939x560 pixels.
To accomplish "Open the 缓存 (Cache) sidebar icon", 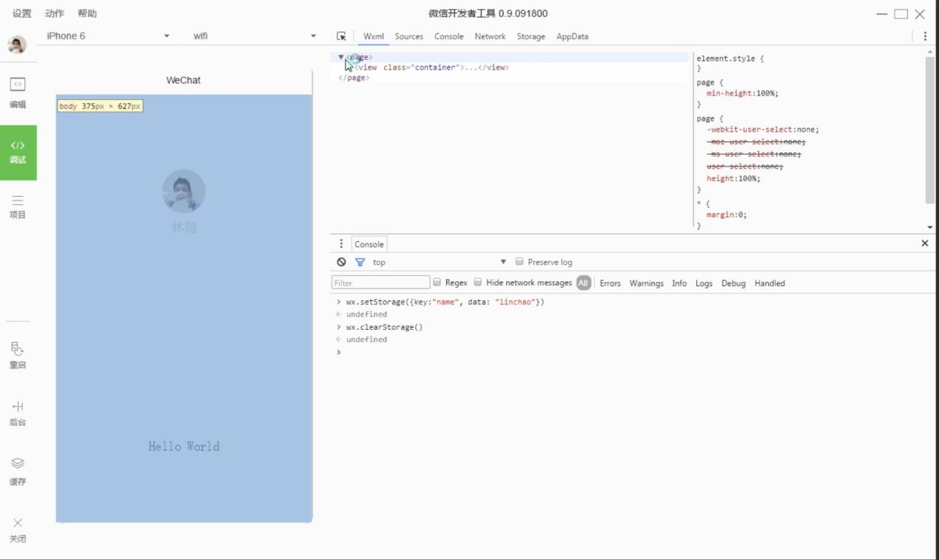I will (18, 470).
